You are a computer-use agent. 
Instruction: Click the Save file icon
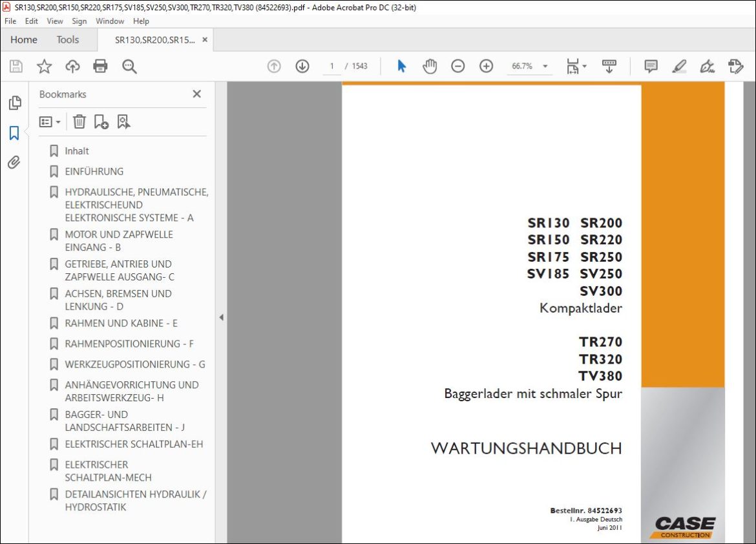(x=16, y=66)
